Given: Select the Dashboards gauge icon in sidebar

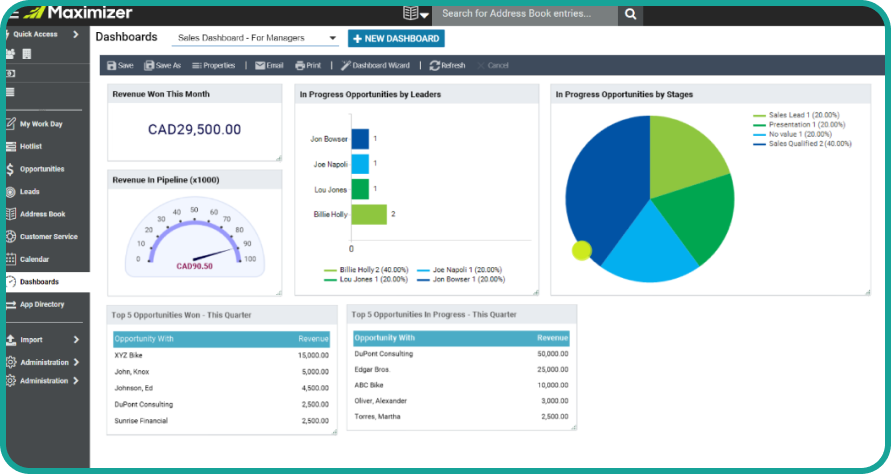Looking at the screenshot, I should click(11, 281).
